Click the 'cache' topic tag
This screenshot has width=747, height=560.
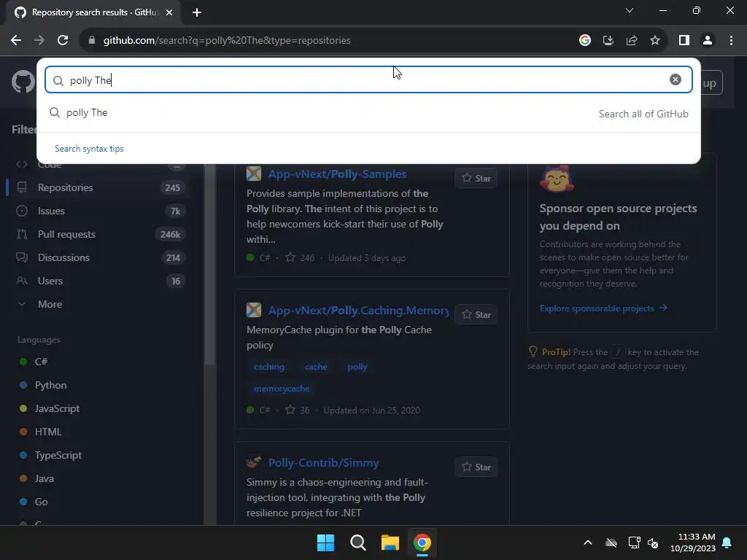pos(316,367)
